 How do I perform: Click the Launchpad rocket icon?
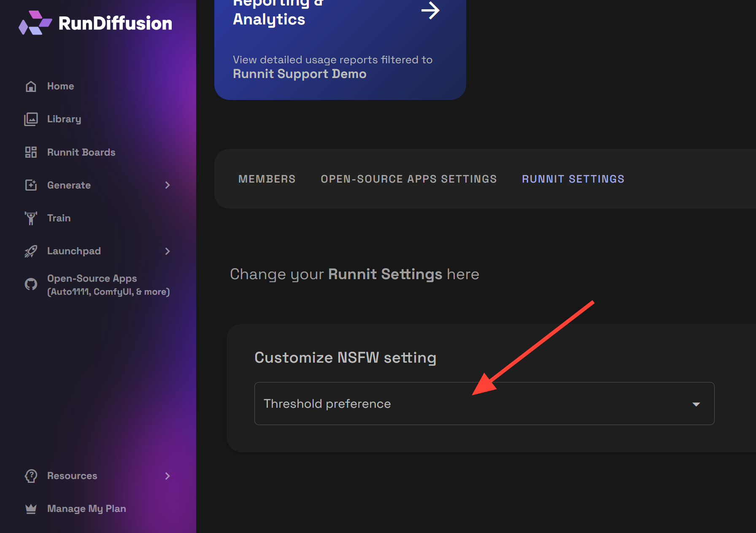(31, 251)
